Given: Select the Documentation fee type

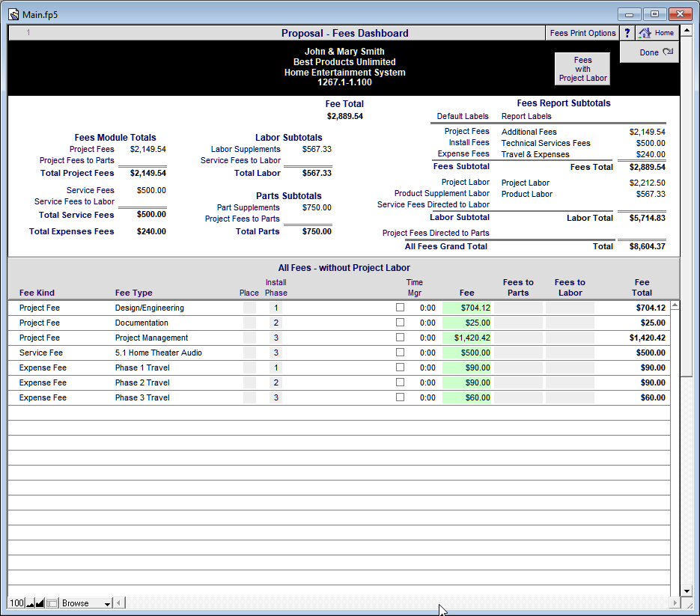Looking at the screenshot, I should 141,323.
